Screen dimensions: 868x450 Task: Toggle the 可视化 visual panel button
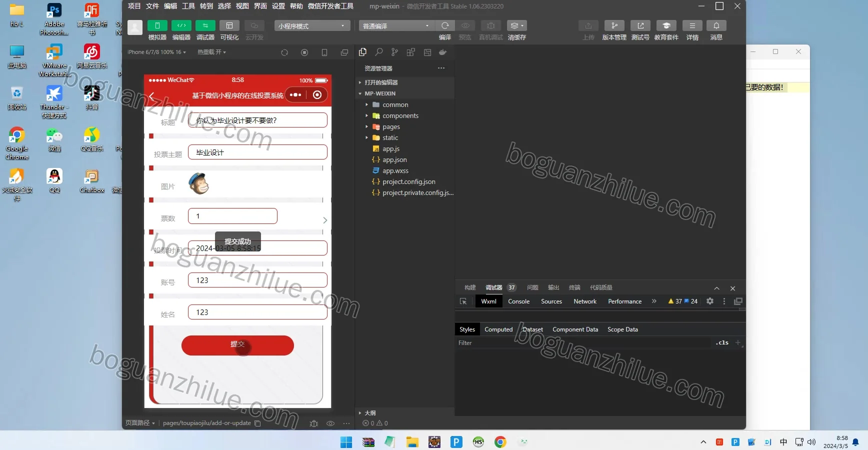(x=229, y=25)
